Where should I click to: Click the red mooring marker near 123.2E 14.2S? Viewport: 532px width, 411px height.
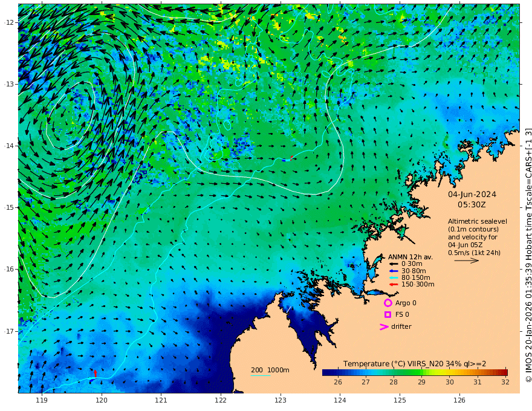[291, 157]
